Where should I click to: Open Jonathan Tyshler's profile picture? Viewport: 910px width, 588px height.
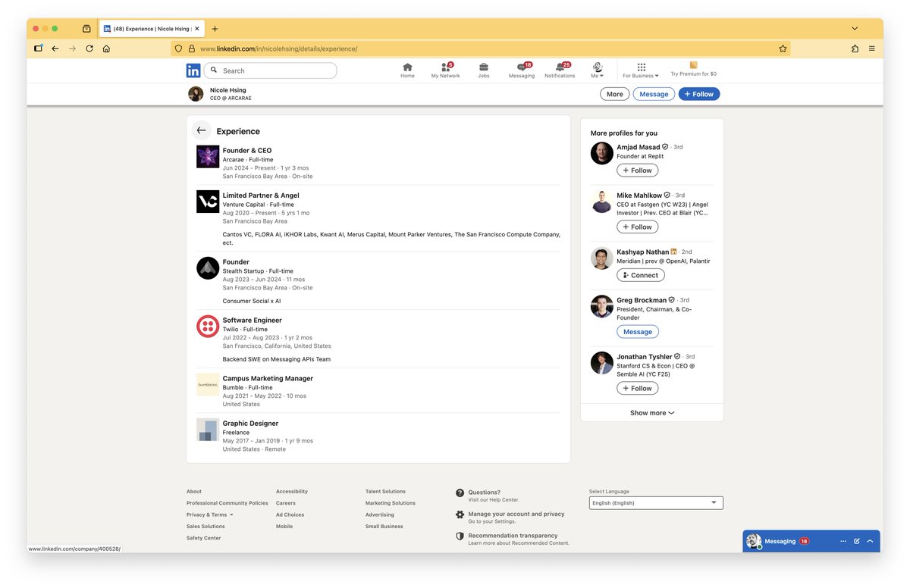click(602, 363)
